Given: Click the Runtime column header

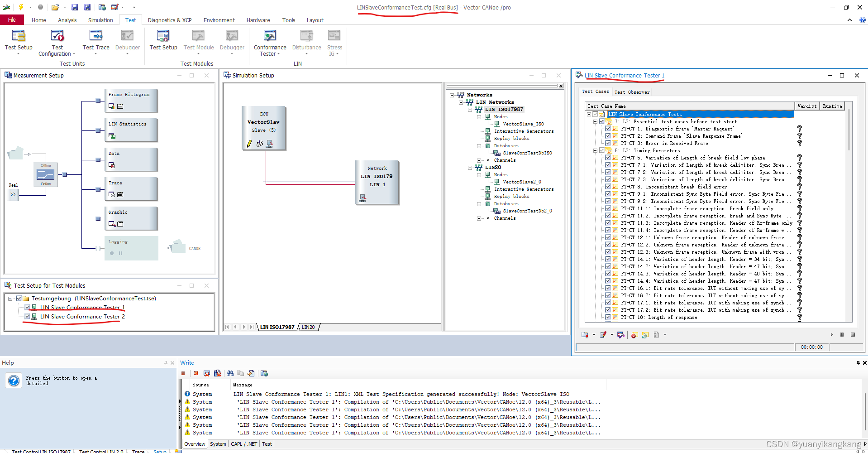Looking at the screenshot, I should [x=832, y=106].
